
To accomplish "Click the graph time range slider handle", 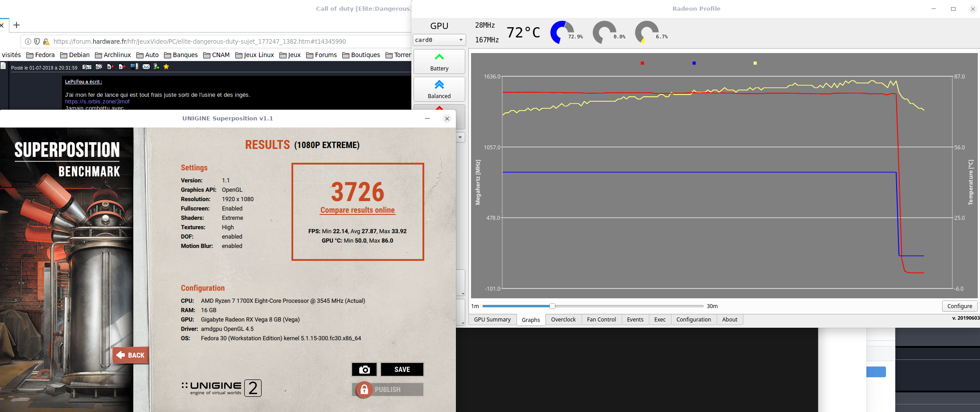I will (x=552, y=306).
